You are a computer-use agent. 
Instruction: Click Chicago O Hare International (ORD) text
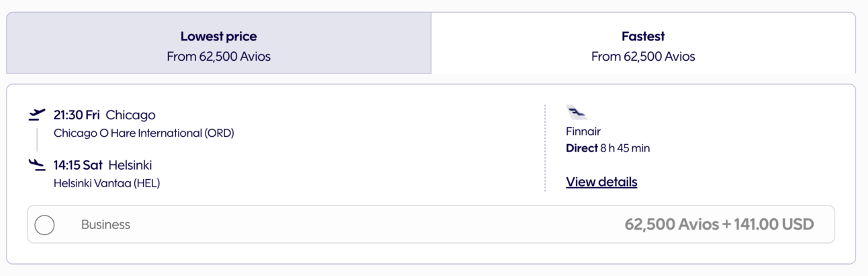(144, 133)
